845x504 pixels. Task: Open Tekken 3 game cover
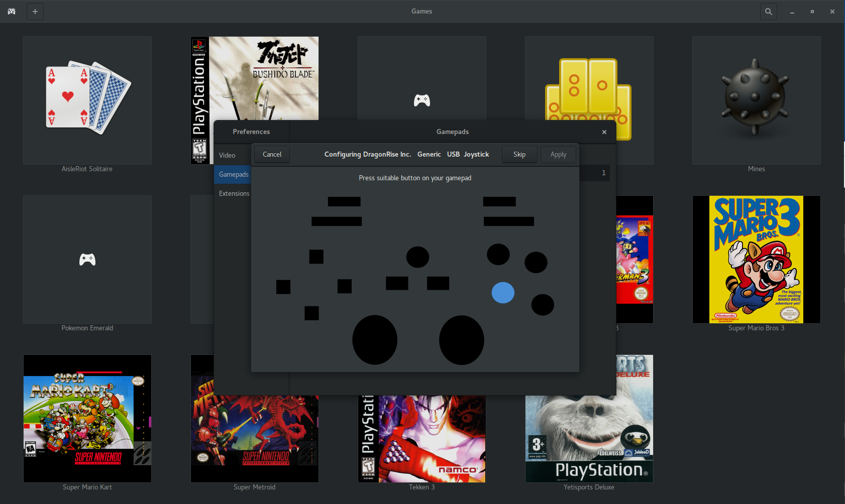click(422, 439)
